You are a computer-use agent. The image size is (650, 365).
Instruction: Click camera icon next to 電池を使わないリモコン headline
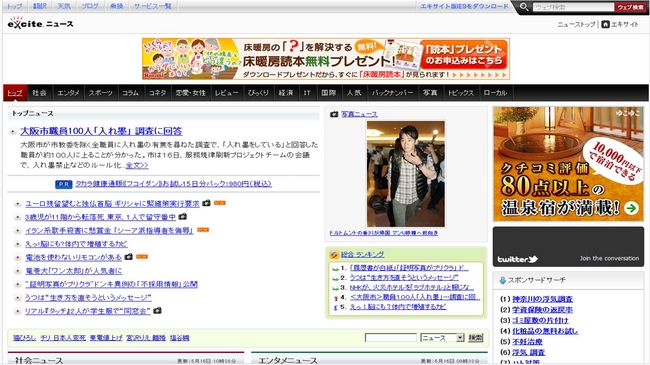129,257
